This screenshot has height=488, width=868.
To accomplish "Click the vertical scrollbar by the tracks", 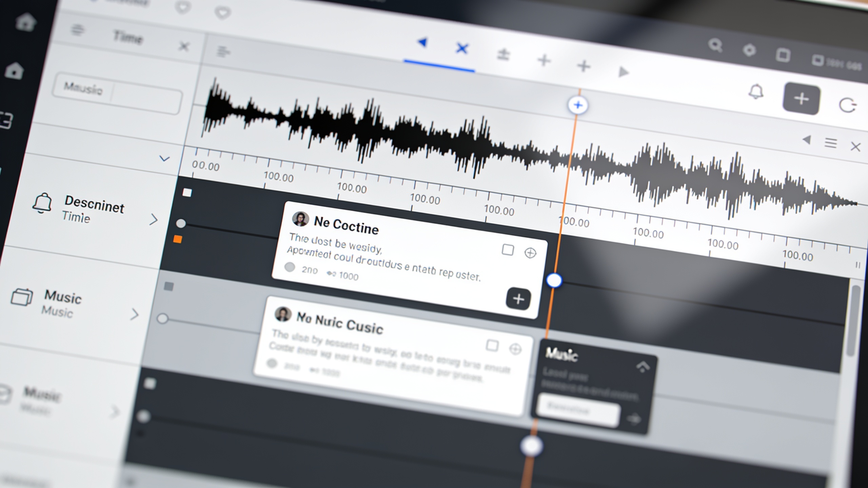I will tap(853, 320).
